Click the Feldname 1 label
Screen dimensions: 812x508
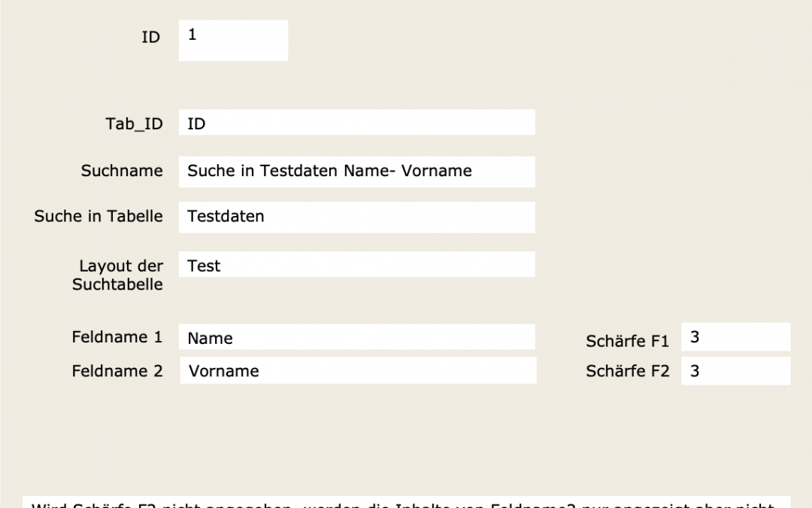[117, 337]
